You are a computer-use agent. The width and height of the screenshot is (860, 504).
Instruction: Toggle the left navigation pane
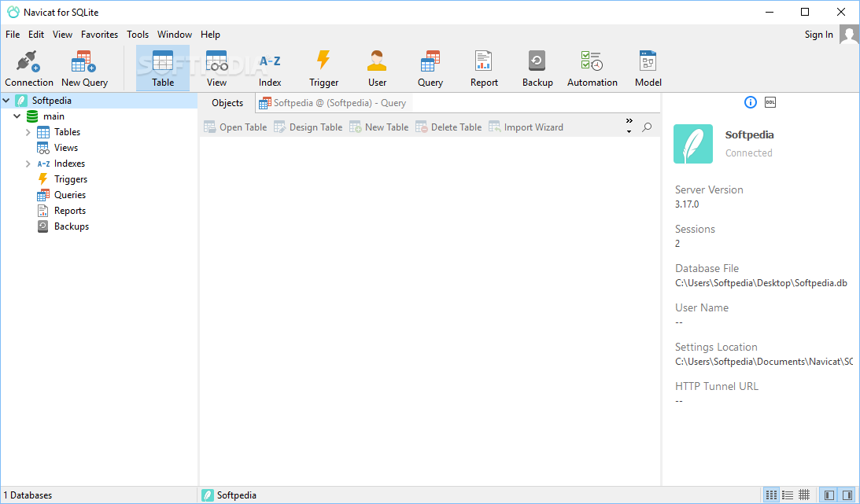point(829,495)
